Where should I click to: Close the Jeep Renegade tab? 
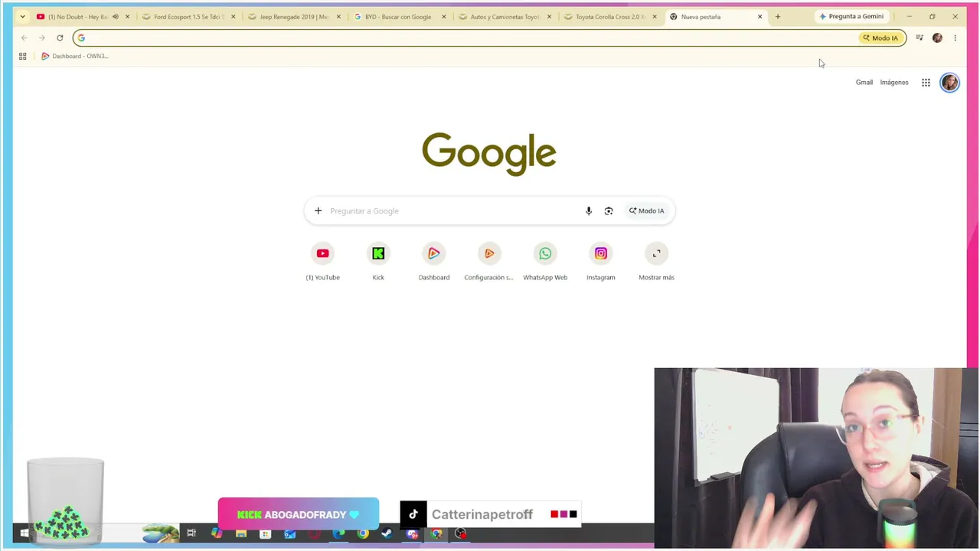338,16
